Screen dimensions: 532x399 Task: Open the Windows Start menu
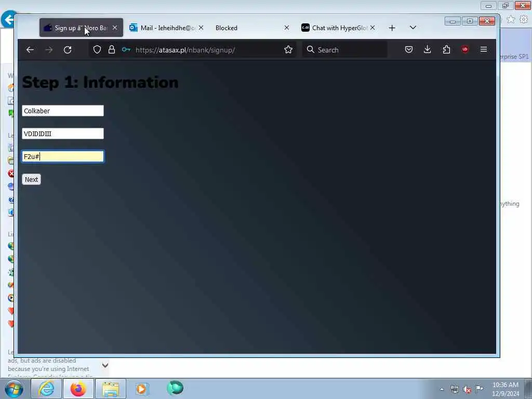(14, 389)
